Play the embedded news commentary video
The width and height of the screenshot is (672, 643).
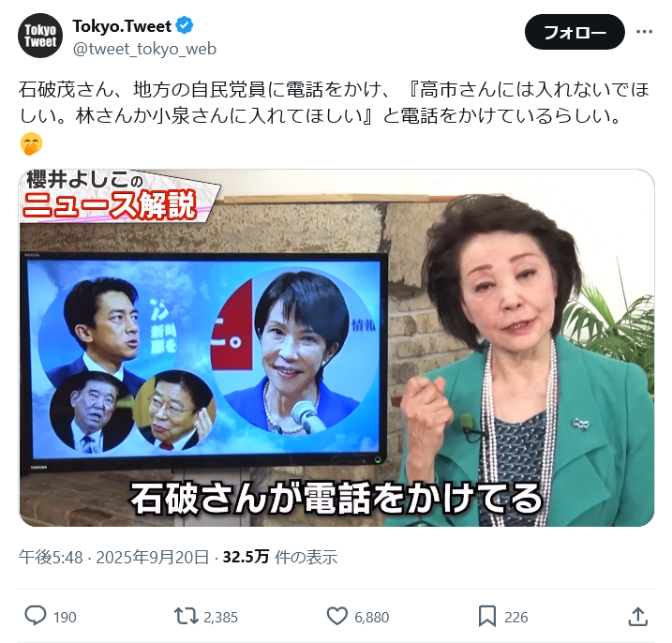tap(336, 348)
